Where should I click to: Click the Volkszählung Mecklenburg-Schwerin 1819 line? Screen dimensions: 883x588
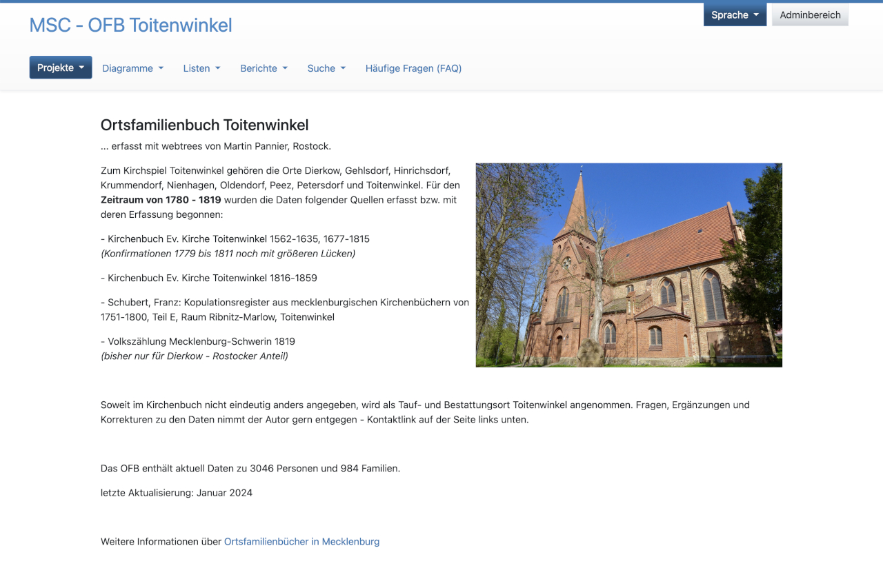[x=198, y=341]
